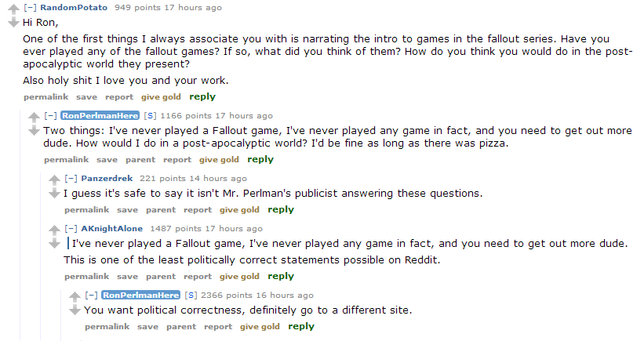Downvote AKnightAlone's comment

[x=53, y=243]
